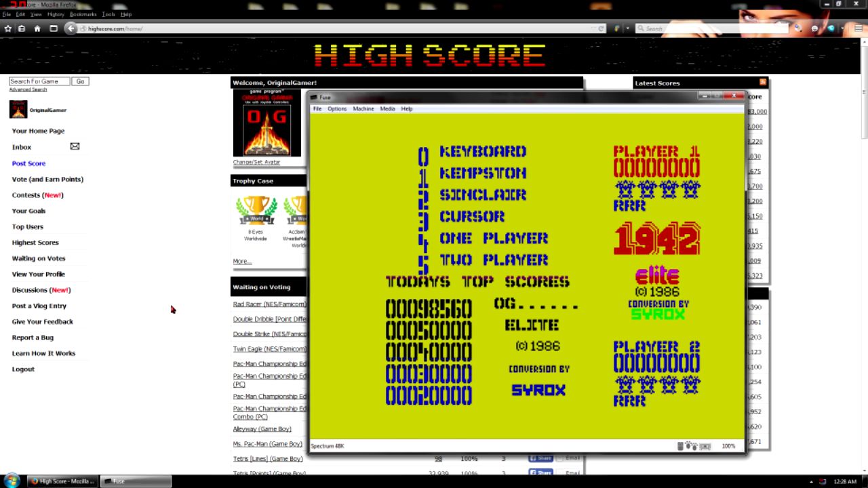The image size is (868, 488).
Task: Open the Fuse emulator Machine menu
Action: coord(363,108)
